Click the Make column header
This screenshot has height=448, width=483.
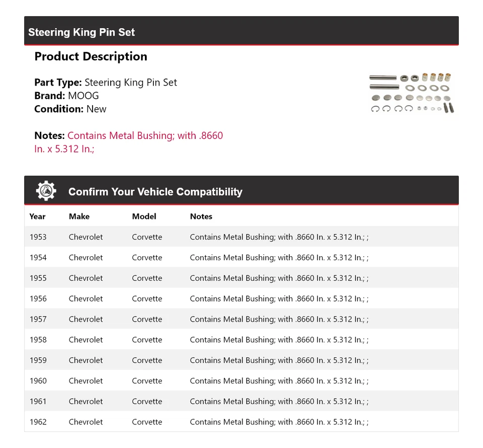79,216
